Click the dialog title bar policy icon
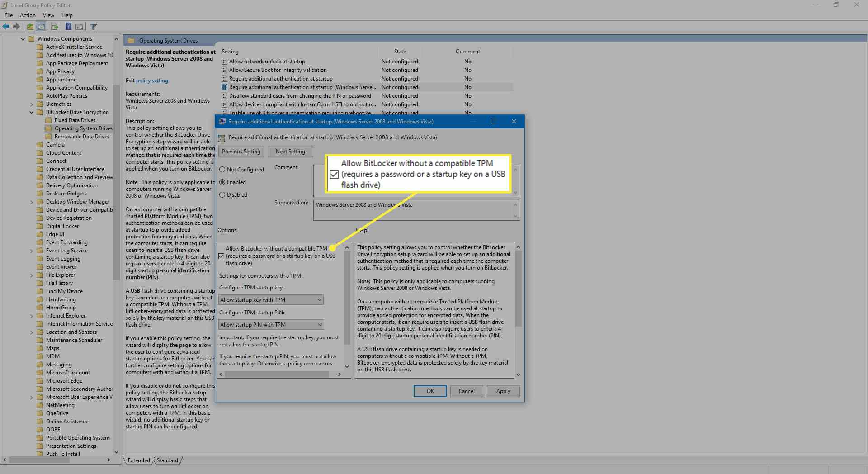This screenshot has width=868, height=474. [222, 122]
